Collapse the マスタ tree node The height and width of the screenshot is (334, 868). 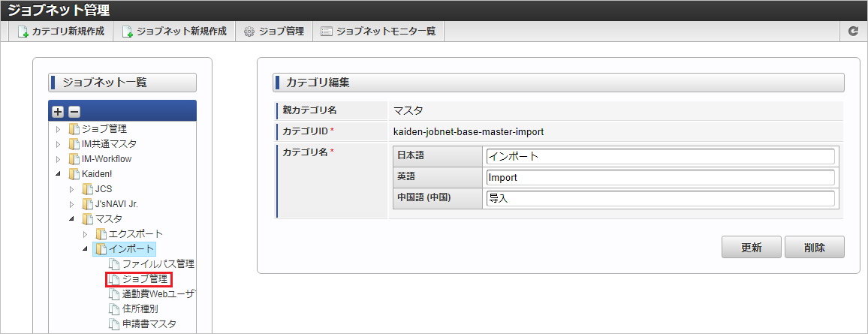72,219
